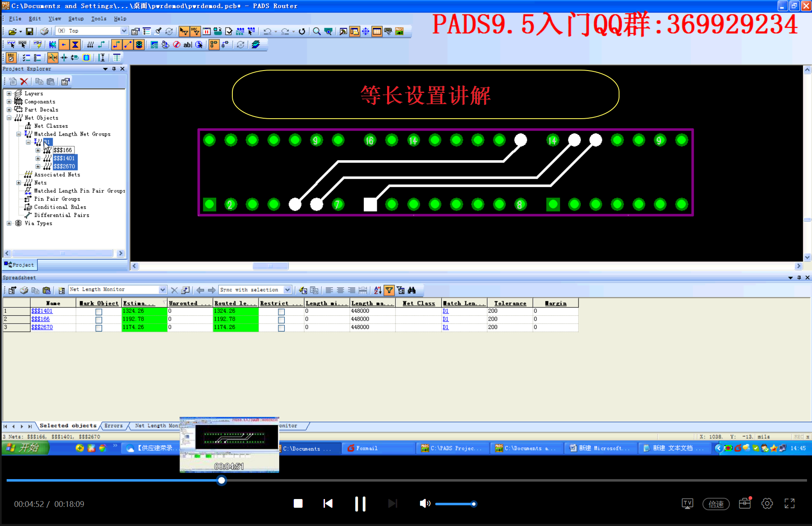This screenshot has height=526, width=812.
Task: Open the $$$1401 net link in spreadsheet
Action: (42, 311)
